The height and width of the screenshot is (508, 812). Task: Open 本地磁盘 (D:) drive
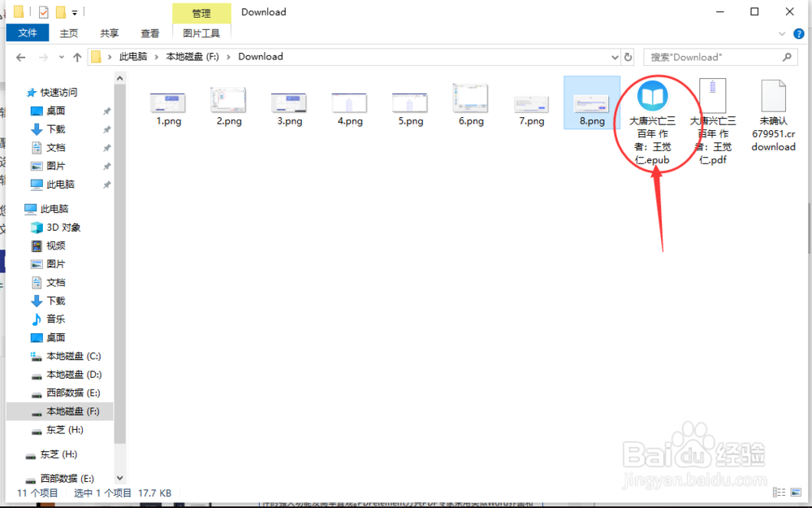pos(74,374)
